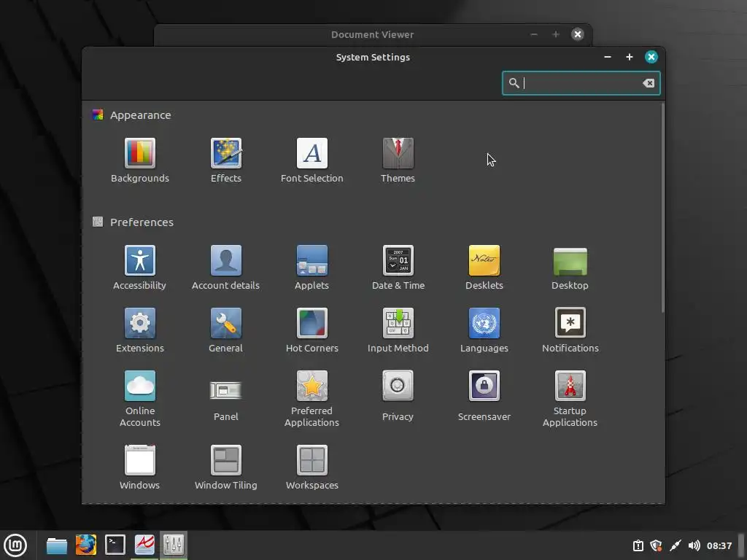Open the Desktop settings

(570, 268)
